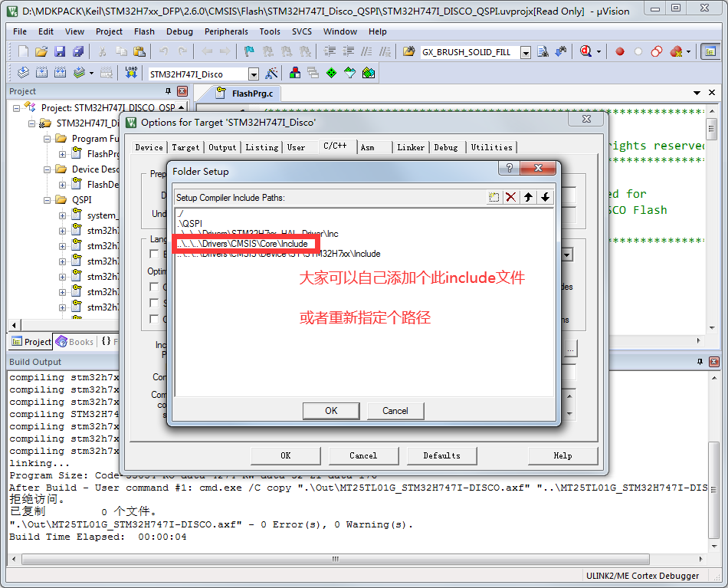
Task: Open the debug session icon's dropdown arrow
Action: coord(598,52)
